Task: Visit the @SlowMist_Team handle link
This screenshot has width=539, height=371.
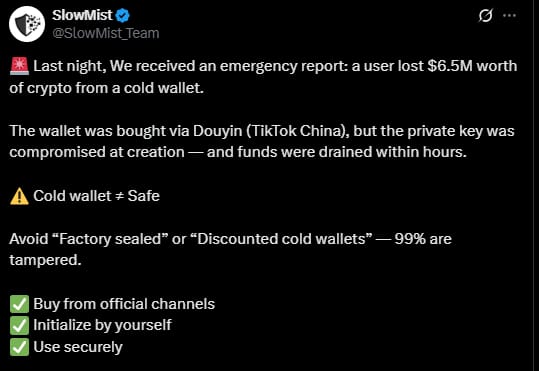Action: (x=106, y=33)
